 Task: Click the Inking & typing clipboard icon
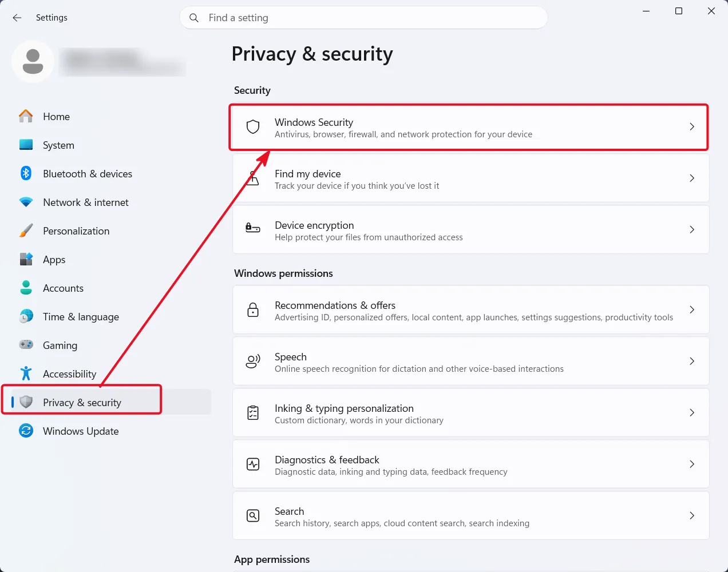[253, 412]
